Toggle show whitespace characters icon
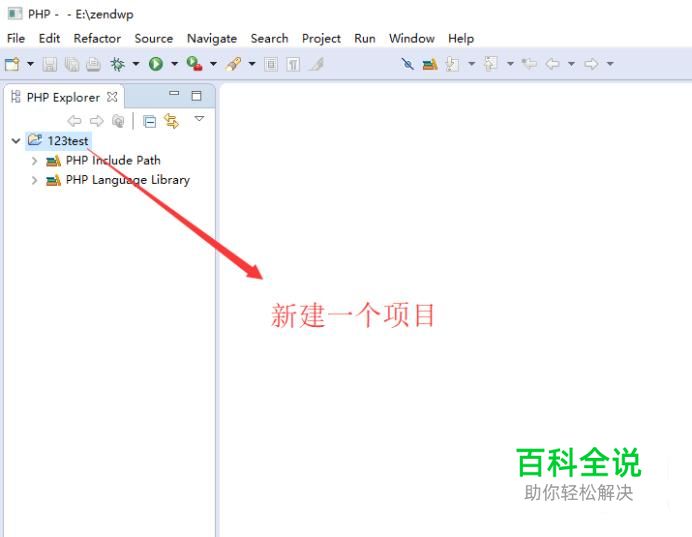 293,64
